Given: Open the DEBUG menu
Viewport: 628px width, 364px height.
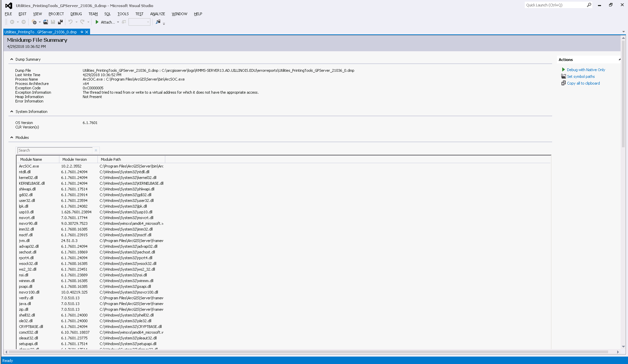Looking at the screenshot, I should [x=76, y=14].
